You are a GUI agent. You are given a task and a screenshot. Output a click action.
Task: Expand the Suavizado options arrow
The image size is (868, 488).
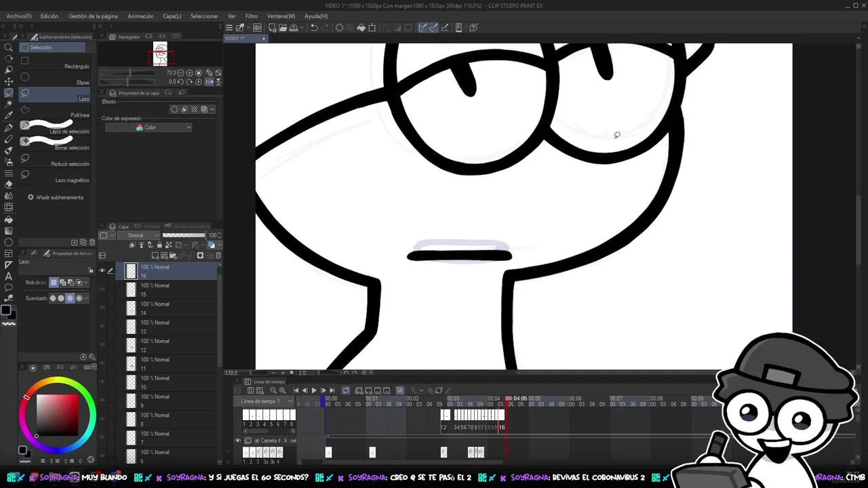[87, 298]
